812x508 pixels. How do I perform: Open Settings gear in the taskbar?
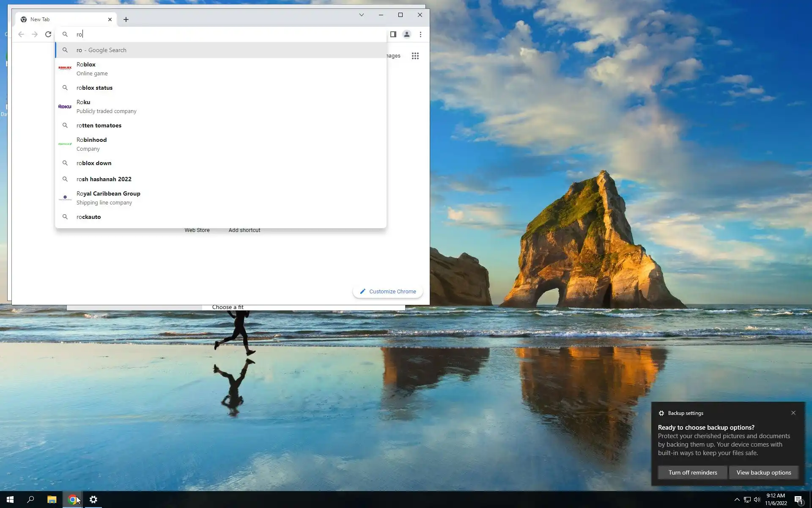click(93, 500)
